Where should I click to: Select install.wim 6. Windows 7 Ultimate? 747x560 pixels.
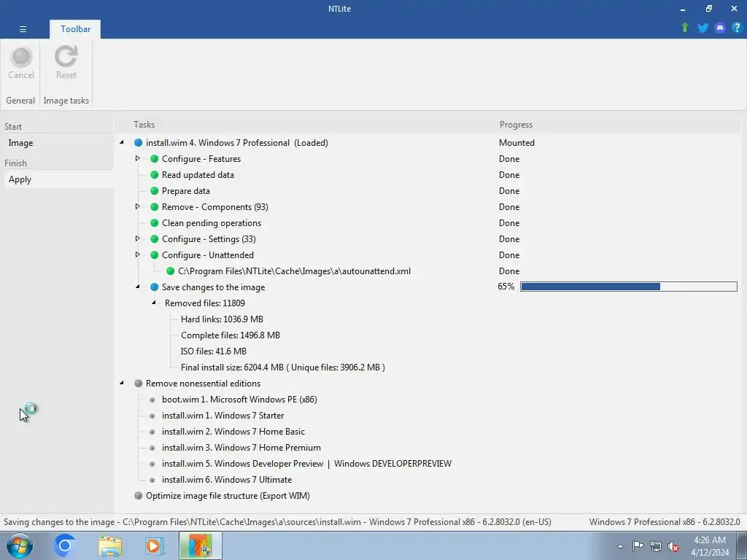[x=227, y=480]
